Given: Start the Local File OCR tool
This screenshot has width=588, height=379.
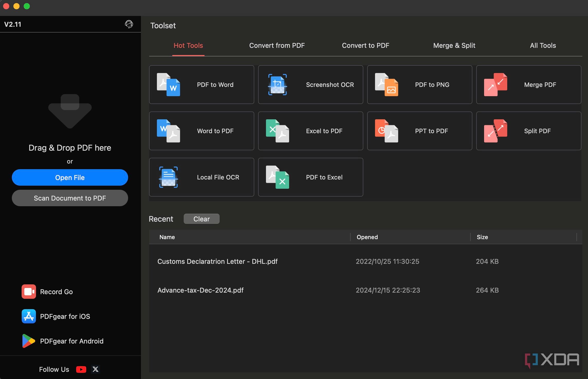Looking at the screenshot, I should click(201, 177).
